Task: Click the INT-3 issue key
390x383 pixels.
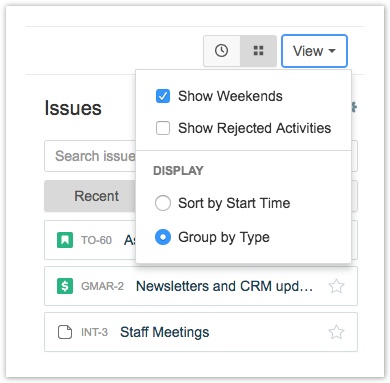Action: [x=94, y=332]
